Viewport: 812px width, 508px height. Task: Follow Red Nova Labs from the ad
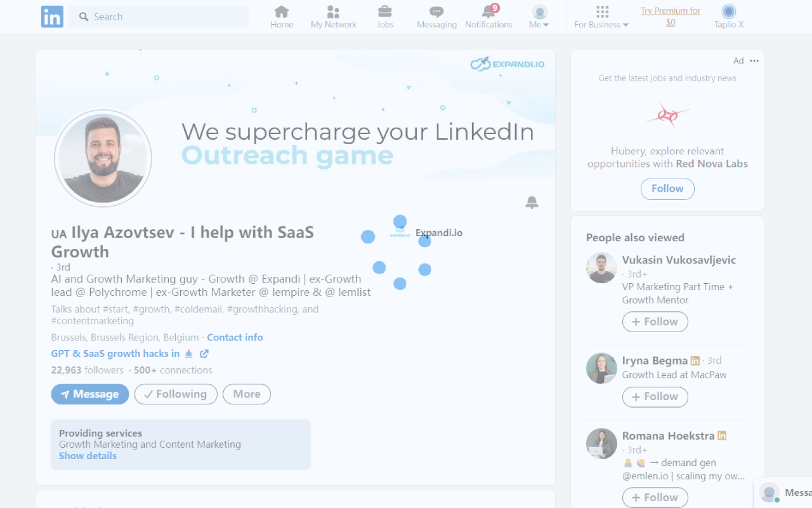[x=667, y=189]
